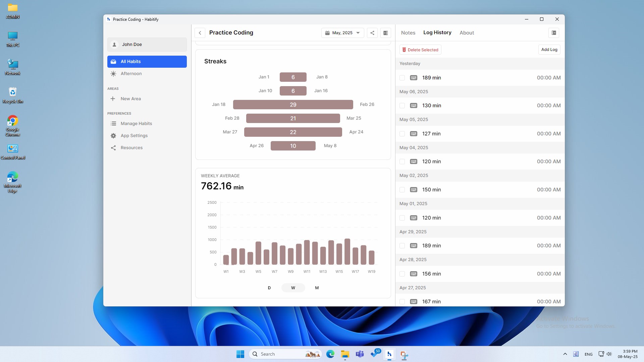Select All Habits in sidebar
Viewport: 644px width, 362px height.
147,62
